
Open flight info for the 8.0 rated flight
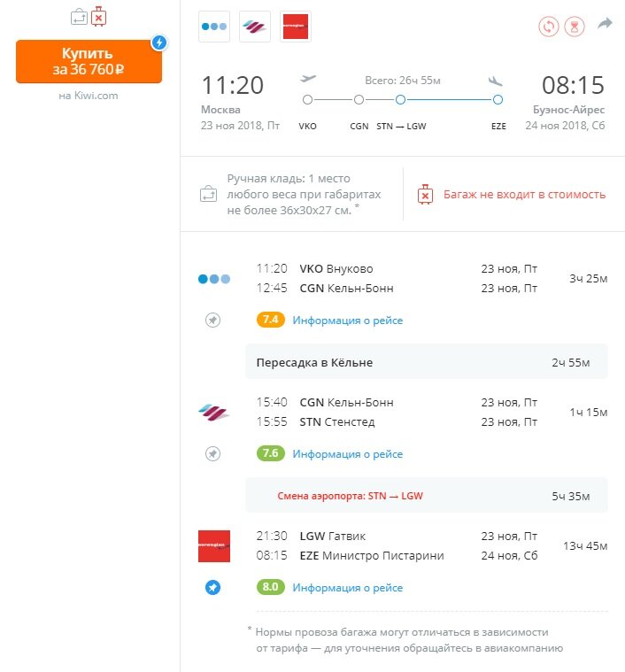pos(347,588)
